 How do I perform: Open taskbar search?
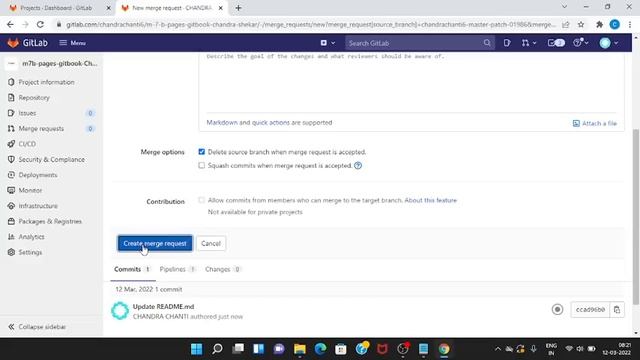(217, 349)
